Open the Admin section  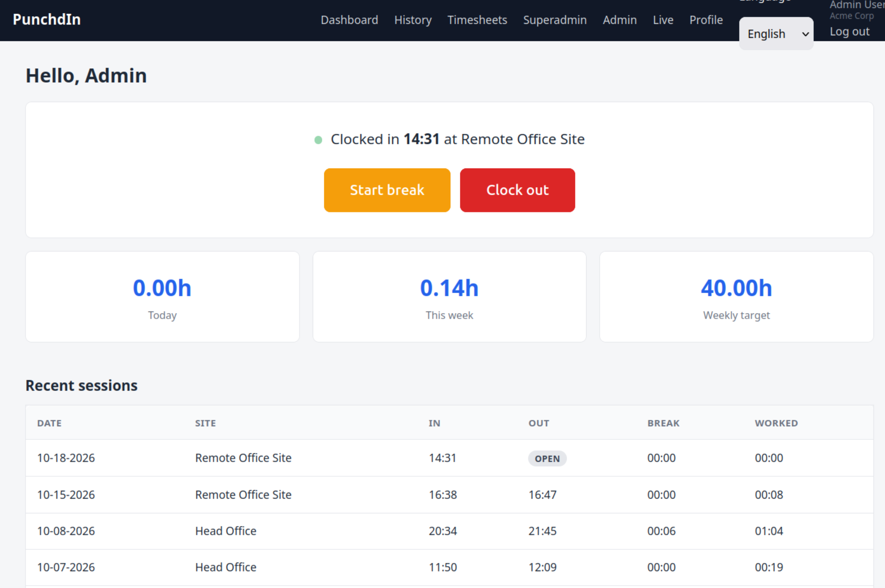(x=620, y=20)
